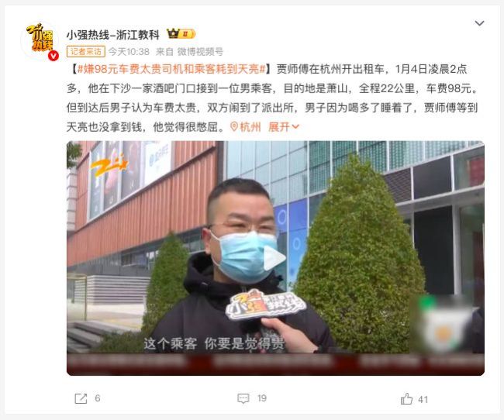Play the video with the play button
Image resolution: width=504 pixels, height=420 pixels.
coord(274,258)
